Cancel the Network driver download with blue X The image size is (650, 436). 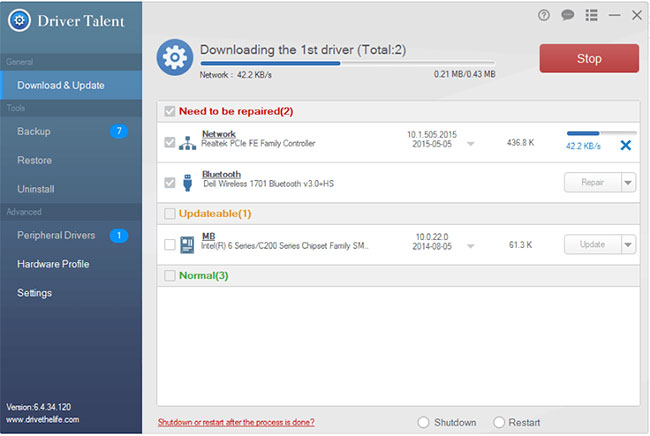click(x=626, y=145)
